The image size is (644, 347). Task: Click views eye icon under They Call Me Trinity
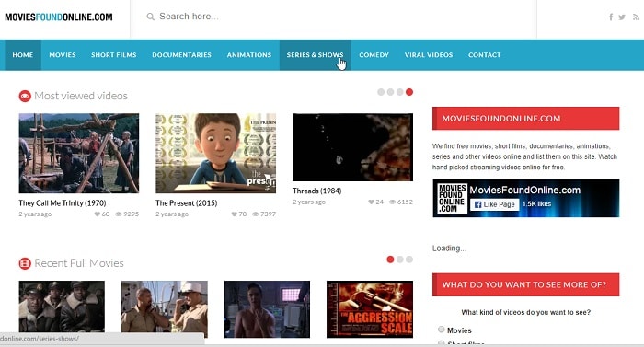[x=119, y=214]
